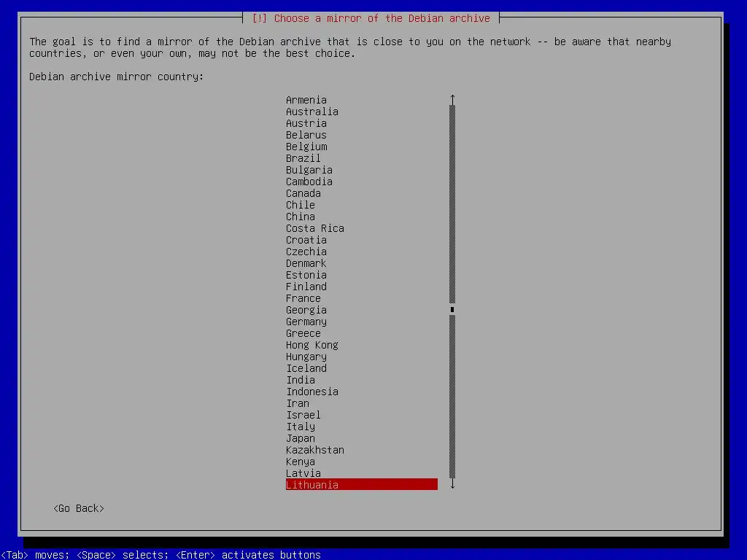The width and height of the screenshot is (747, 560).
Task: Select Australia as the mirror country
Action: (x=312, y=112)
